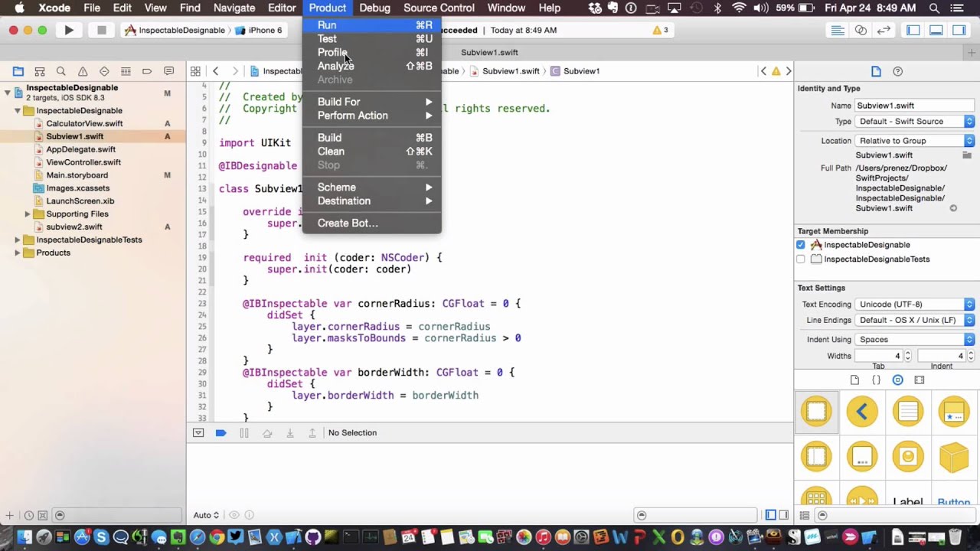The image size is (980, 551).
Task: Toggle the navigator panel visibility
Action: pyautogui.click(x=913, y=31)
